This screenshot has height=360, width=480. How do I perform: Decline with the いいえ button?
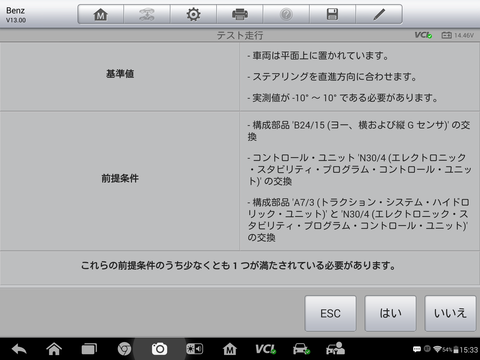click(x=450, y=313)
